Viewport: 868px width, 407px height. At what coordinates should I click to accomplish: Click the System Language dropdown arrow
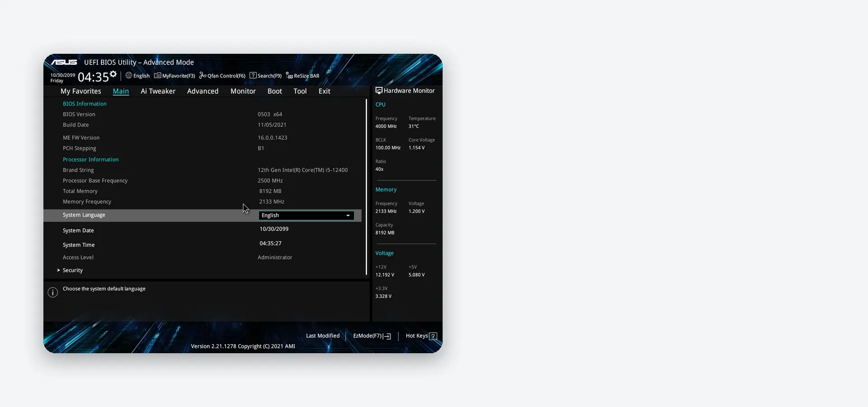(x=348, y=216)
